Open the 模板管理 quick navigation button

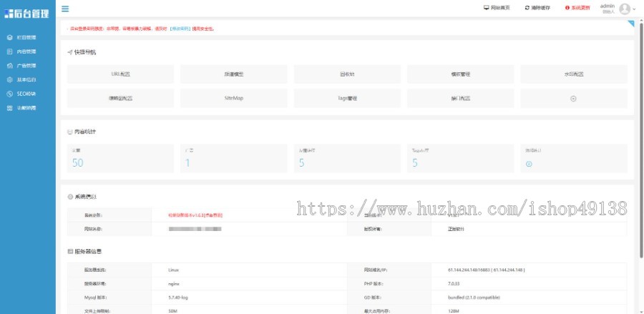click(x=460, y=74)
